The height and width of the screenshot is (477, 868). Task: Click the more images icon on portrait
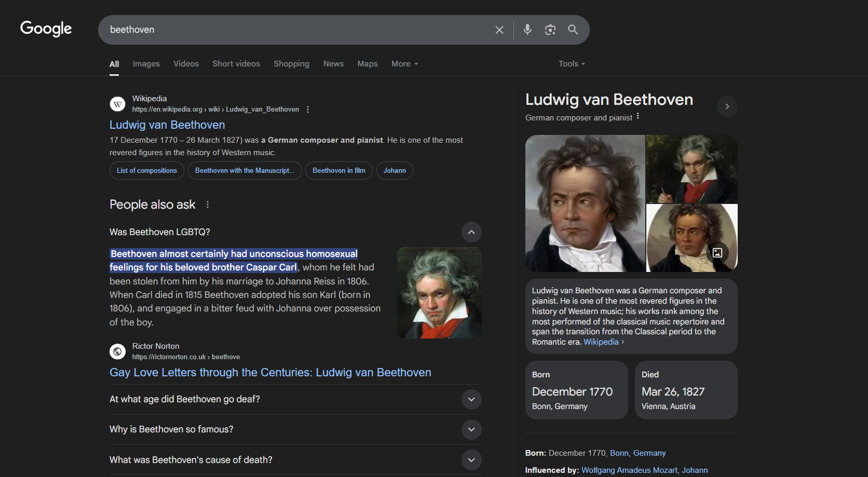coord(717,253)
